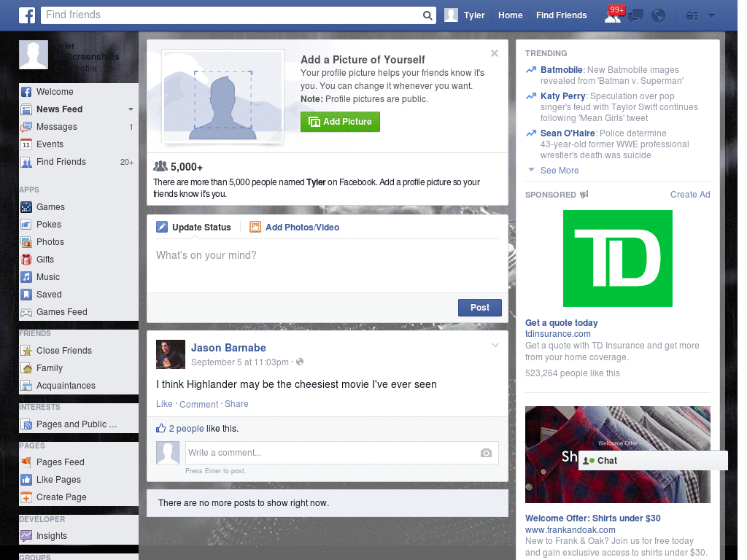Open www.frankandoak.com ad link
This screenshot has width=747, height=560.
point(570,530)
